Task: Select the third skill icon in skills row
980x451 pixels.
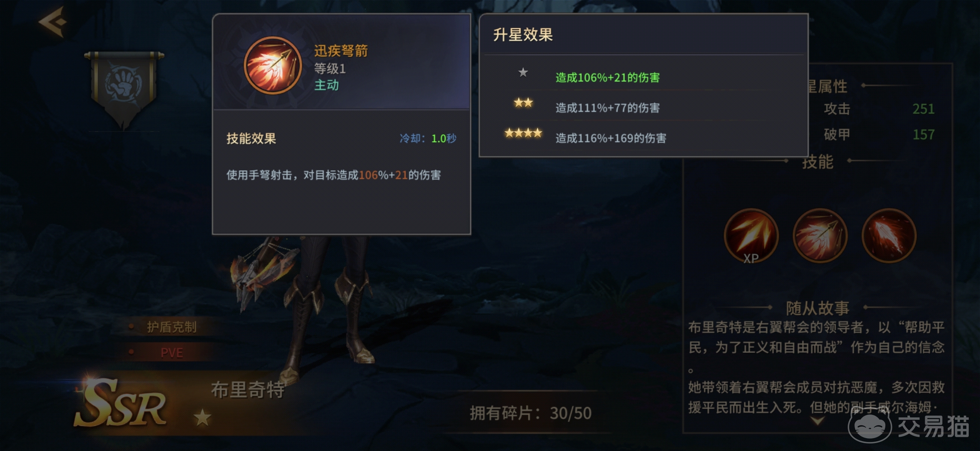Action: tap(889, 236)
